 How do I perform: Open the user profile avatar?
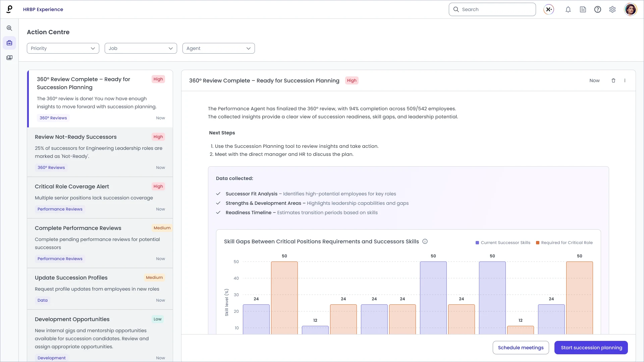(x=631, y=9)
